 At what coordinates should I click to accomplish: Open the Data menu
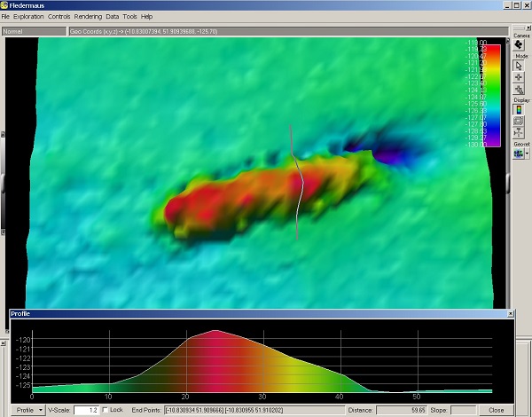[113, 16]
